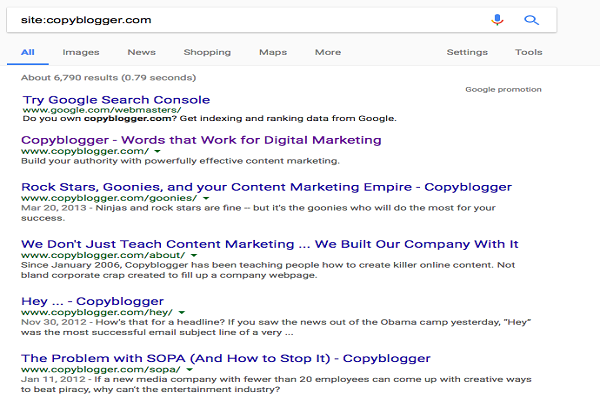Click the 'Build your authority' snippet text
This screenshot has width=600, height=400.
coord(180,161)
